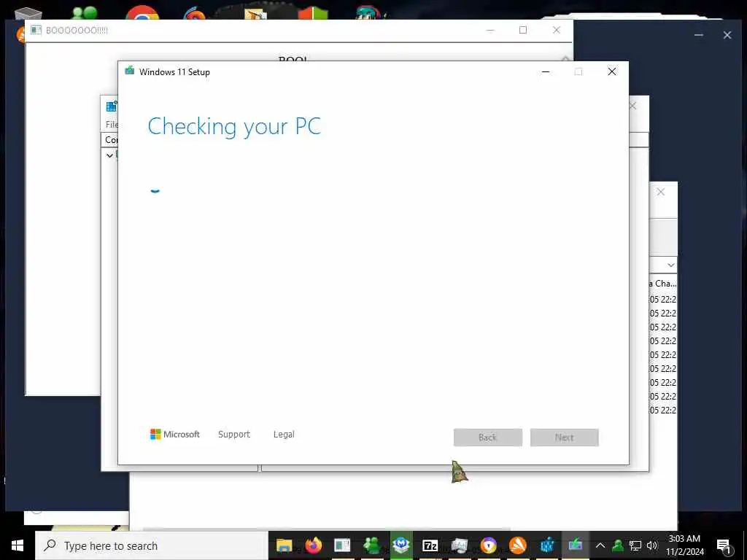Viewport: 747px width, 560px height.
Task: Close the BOOOOOOO!!!!! window
Action: click(x=557, y=30)
